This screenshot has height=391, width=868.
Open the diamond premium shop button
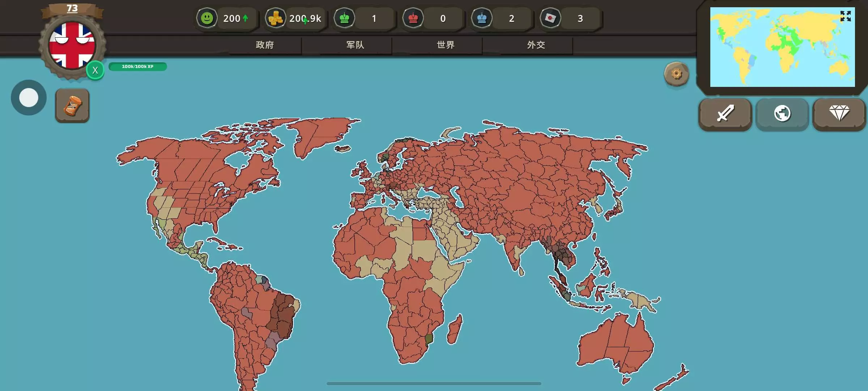tap(839, 114)
